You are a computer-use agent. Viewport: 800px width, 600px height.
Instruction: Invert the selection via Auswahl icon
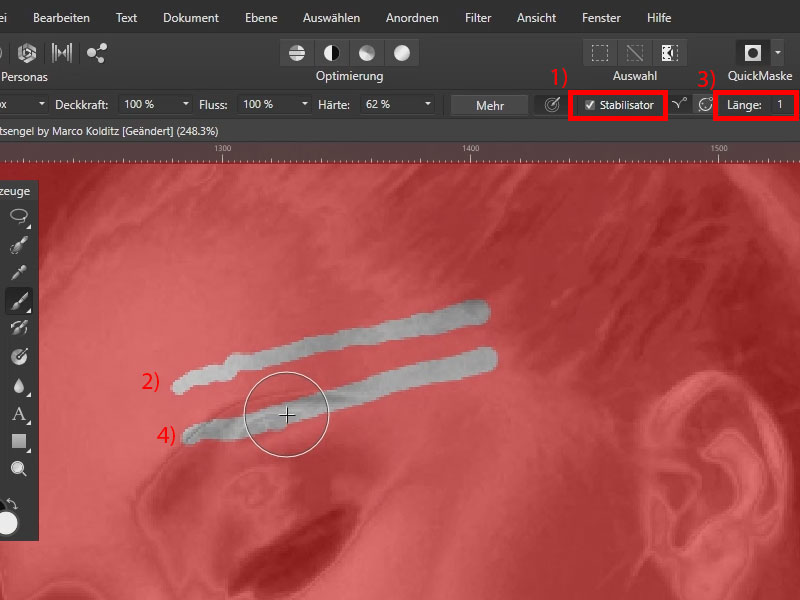tap(669, 53)
